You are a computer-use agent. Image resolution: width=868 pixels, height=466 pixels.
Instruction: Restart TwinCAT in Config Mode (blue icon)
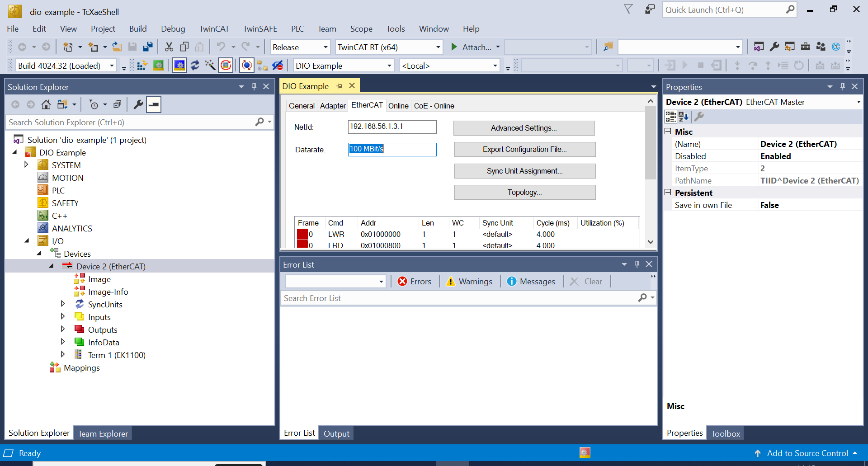point(179,66)
